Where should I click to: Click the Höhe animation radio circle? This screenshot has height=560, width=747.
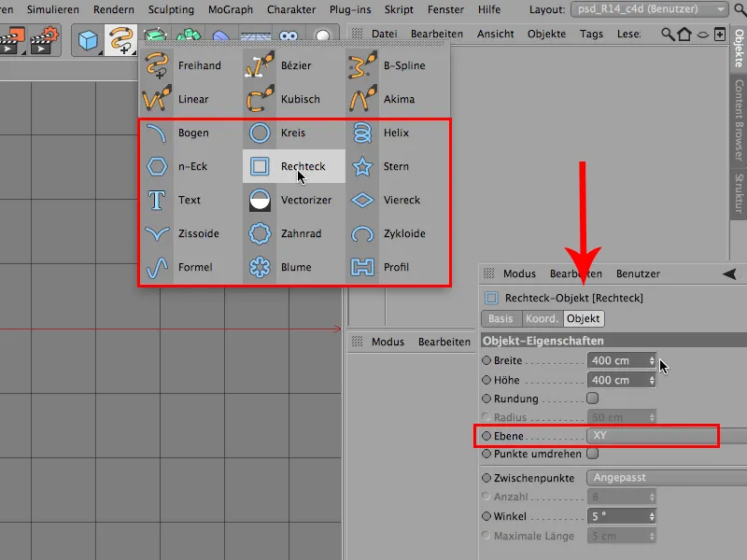(486, 380)
